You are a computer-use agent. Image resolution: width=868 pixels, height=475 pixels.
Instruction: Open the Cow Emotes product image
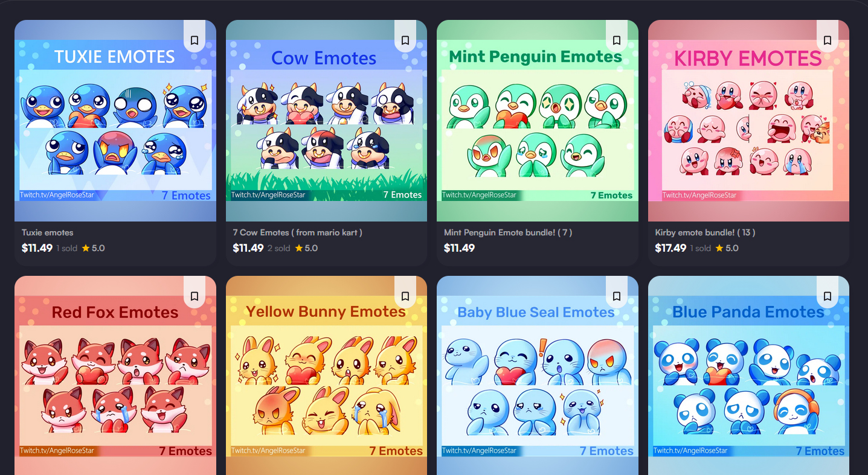tap(326, 121)
